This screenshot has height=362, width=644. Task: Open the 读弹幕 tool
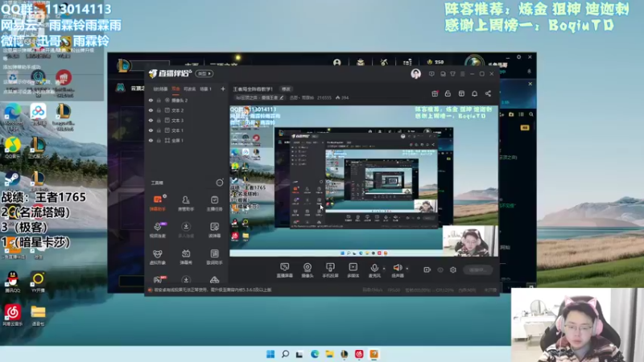tap(214, 230)
